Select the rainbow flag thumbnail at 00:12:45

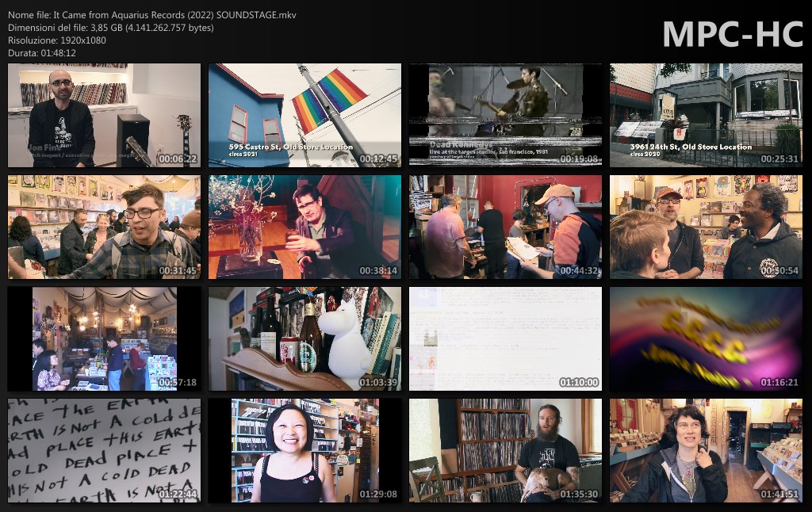(x=304, y=115)
